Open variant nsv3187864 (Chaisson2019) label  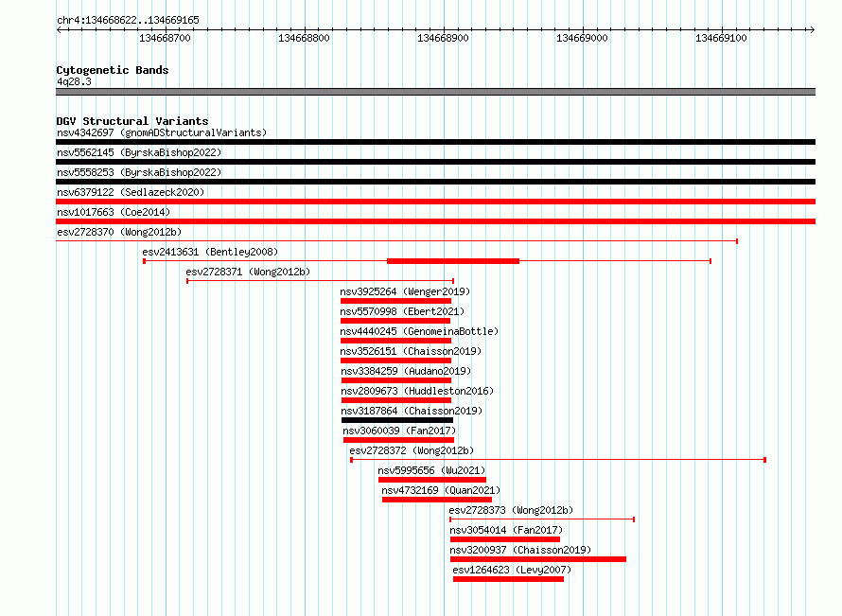(412, 411)
